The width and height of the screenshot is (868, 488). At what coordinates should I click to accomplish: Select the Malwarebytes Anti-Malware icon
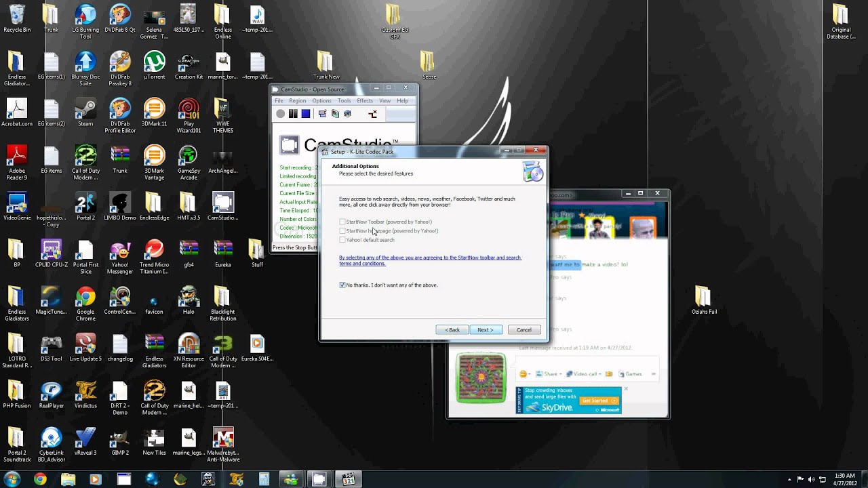click(223, 444)
